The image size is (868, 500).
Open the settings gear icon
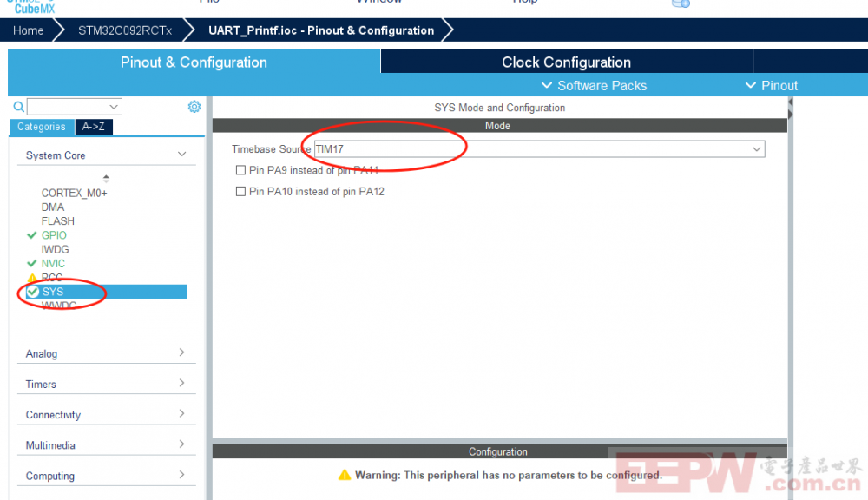click(194, 106)
